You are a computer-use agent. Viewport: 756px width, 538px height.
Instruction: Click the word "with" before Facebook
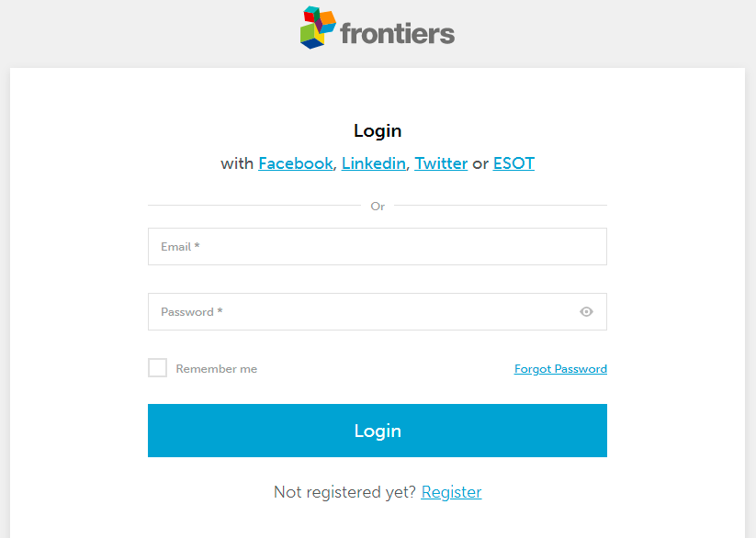tap(237, 163)
